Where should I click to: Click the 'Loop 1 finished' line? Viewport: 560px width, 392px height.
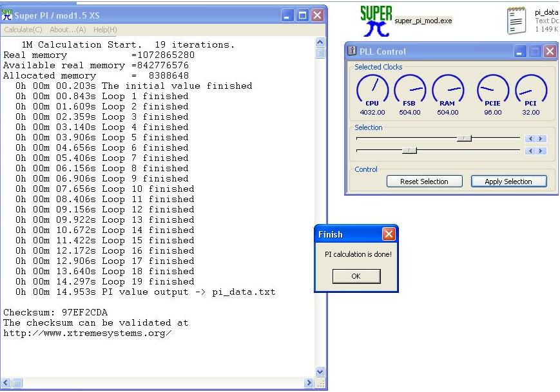point(102,97)
